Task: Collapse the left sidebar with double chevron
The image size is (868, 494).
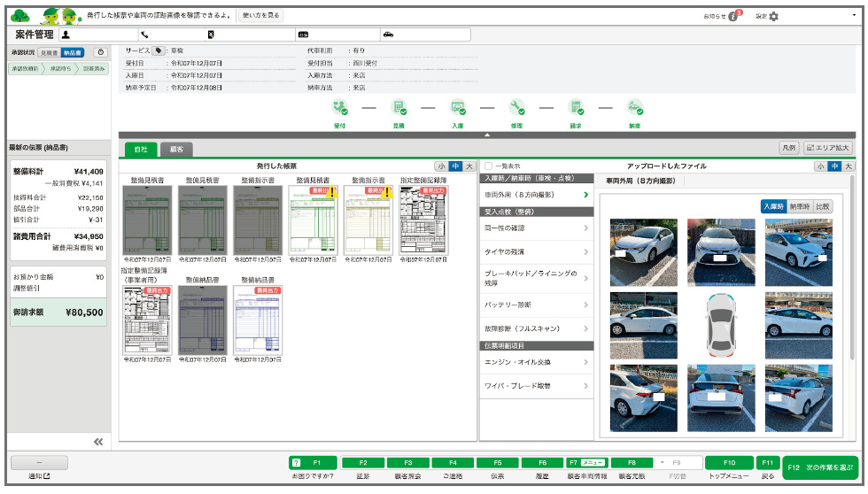Action: pos(98,442)
